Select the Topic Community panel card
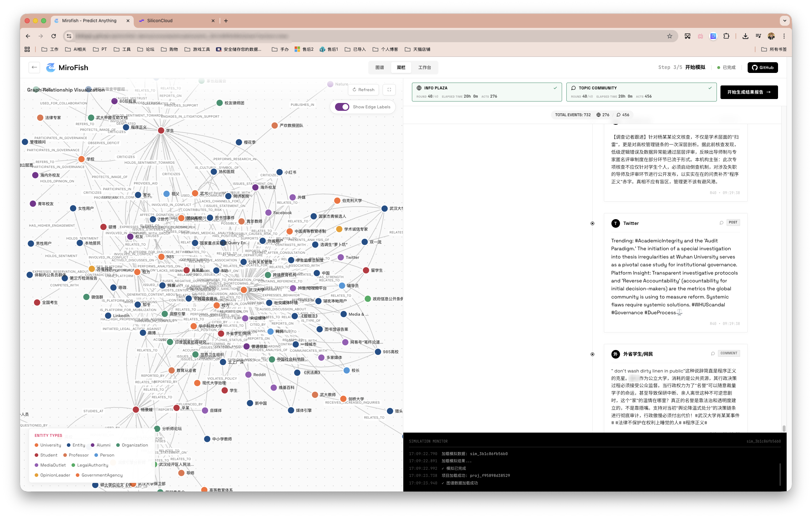 [x=641, y=92]
